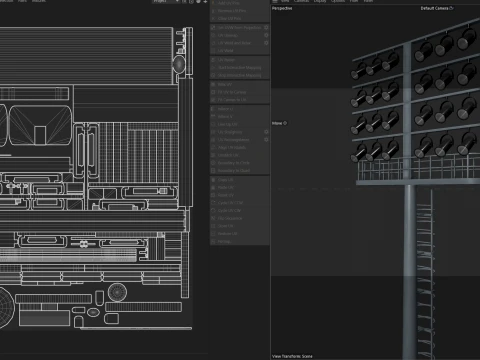
Task: Choose Unstitch UV
Action: [239, 155]
